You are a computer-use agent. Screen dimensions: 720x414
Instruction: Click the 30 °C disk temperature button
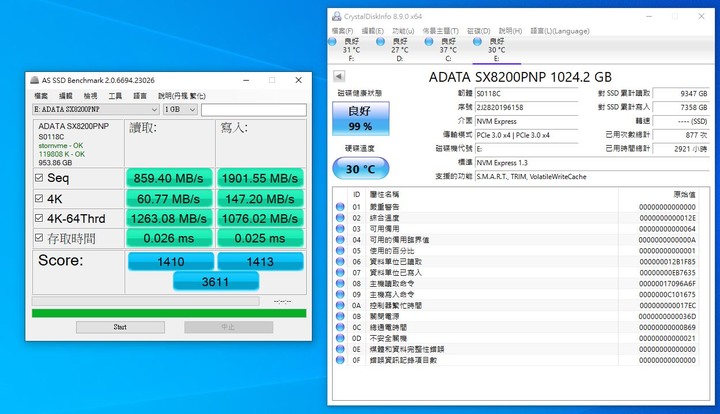click(360, 168)
